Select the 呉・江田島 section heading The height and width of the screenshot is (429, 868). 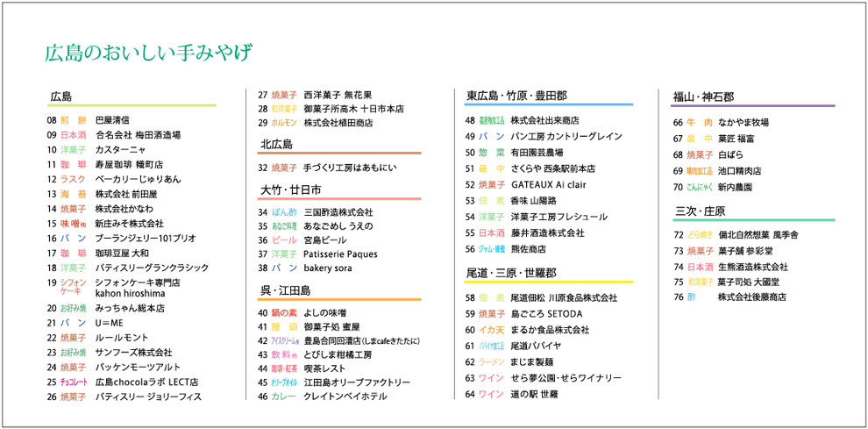click(285, 291)
